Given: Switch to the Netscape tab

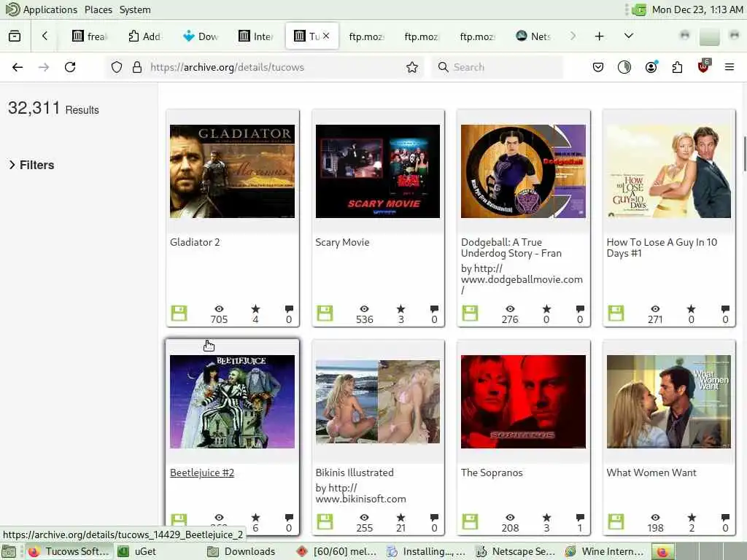Looking at the screenshot, I should pyautogui.click(x=533, y=36).
